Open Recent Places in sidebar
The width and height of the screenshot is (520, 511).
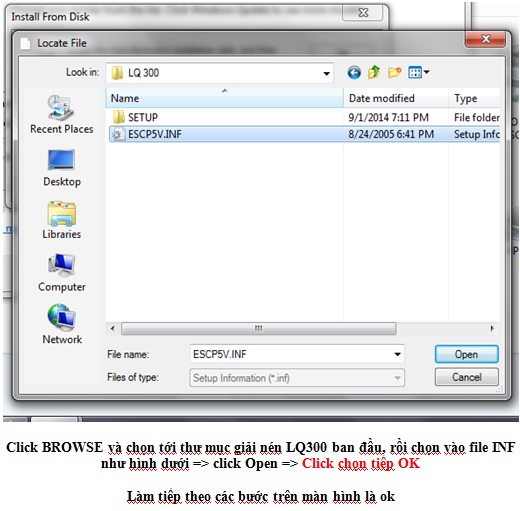click(62, 114)
